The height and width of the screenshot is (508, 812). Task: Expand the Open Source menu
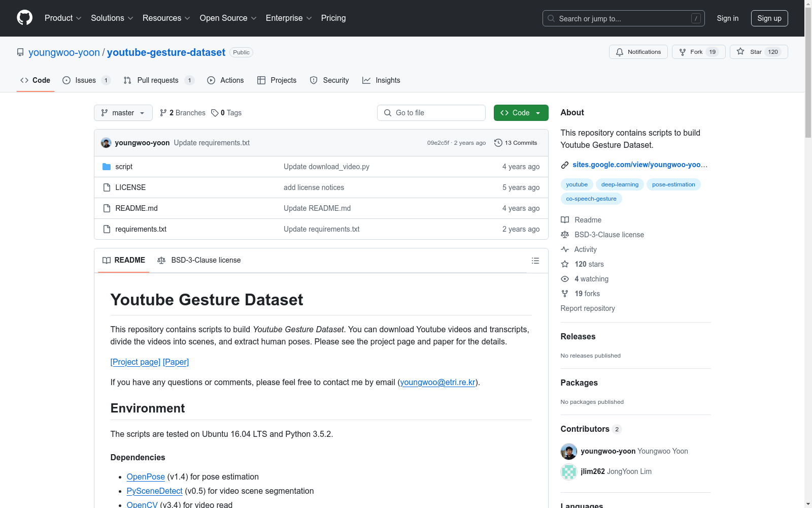(228, 18)
